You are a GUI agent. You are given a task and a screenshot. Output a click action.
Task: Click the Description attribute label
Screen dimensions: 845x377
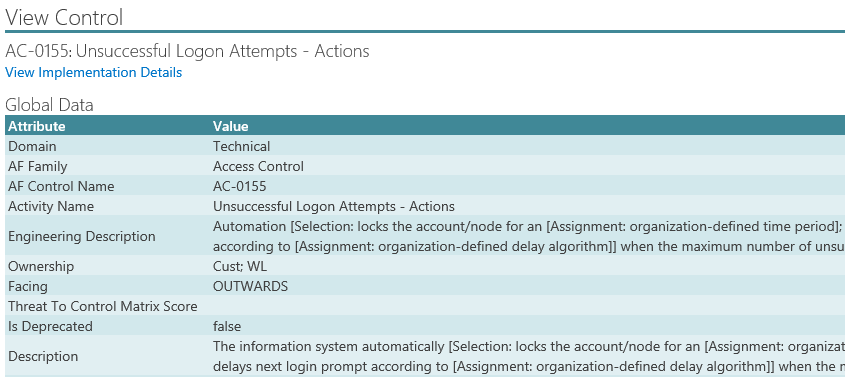43,357
